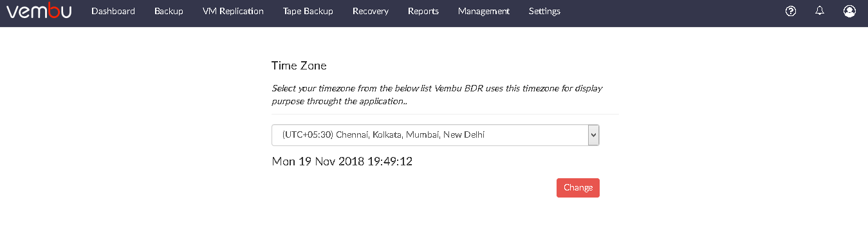Open the Reports menu
The image size is (868, 240).
coord(423,11)
